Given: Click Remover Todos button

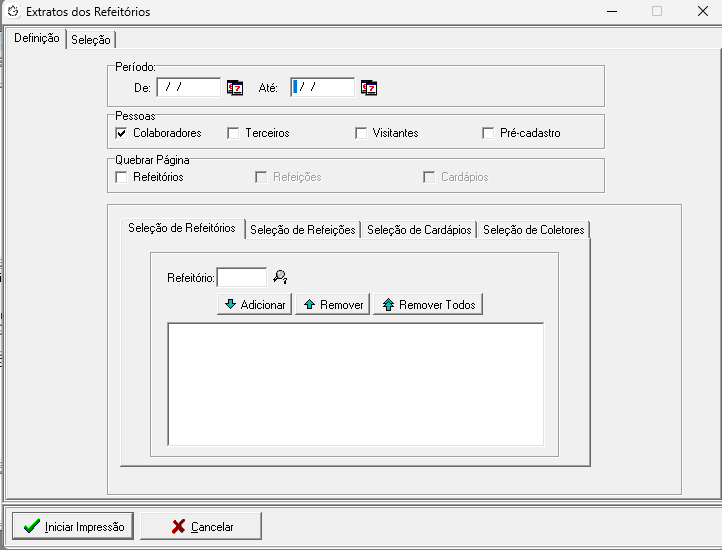Looking at the screenshot, I should point(428,304).
